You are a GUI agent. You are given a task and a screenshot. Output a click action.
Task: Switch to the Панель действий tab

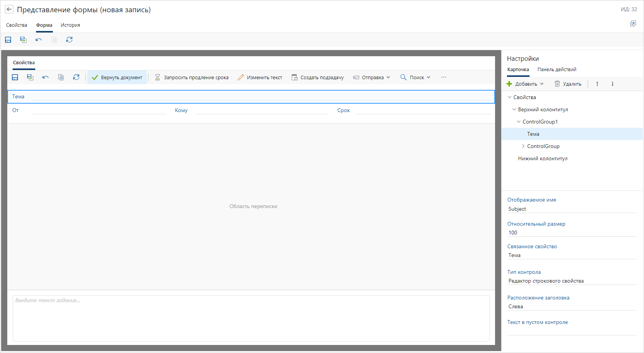tap(557, 70)
